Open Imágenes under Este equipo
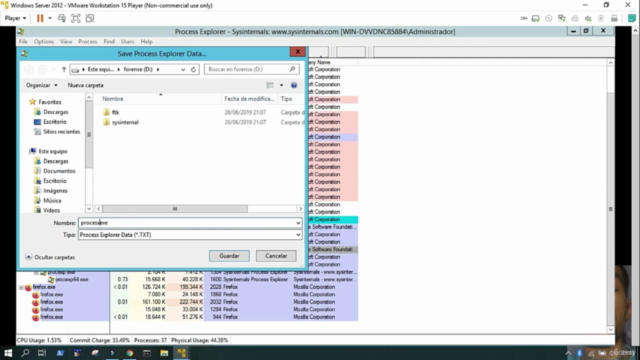This screenshot has height=360, width=640. [x=55, y=191]
